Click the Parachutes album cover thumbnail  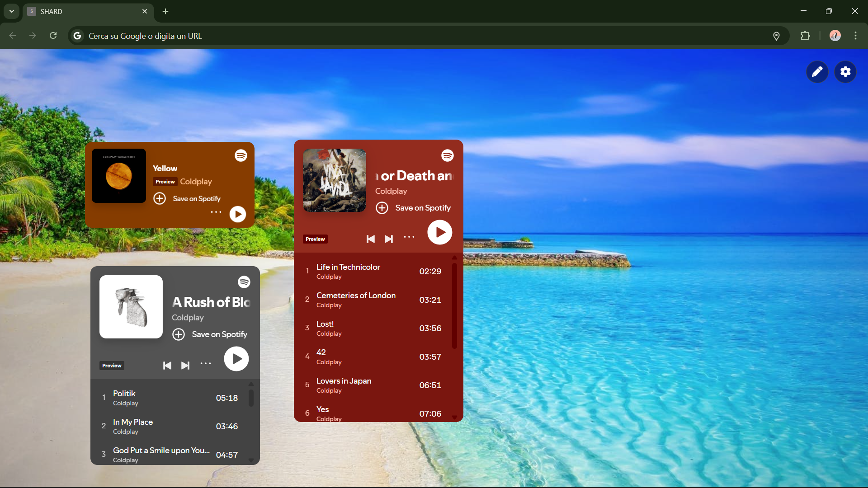119,176
